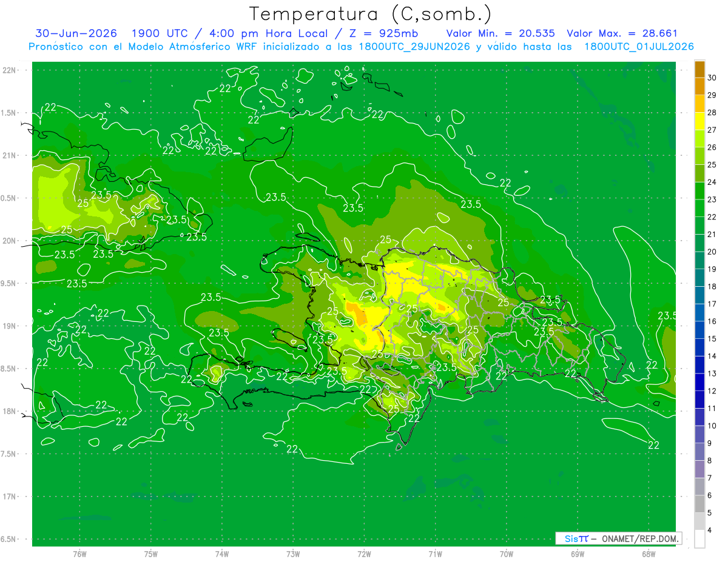This screenshot has width=728, height=562.
Task: Select the date text '30-Jun-2026'
Action: [75, 33]
